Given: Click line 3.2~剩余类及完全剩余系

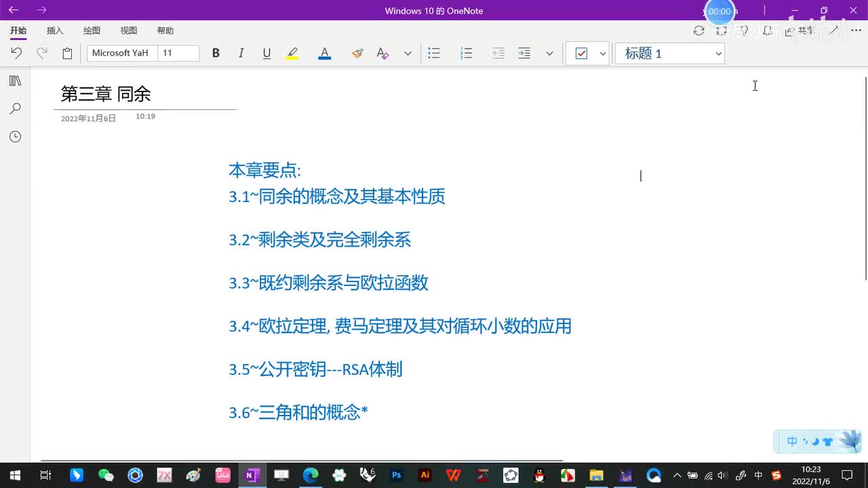Looking at the screenshot, I should point(320,239).
